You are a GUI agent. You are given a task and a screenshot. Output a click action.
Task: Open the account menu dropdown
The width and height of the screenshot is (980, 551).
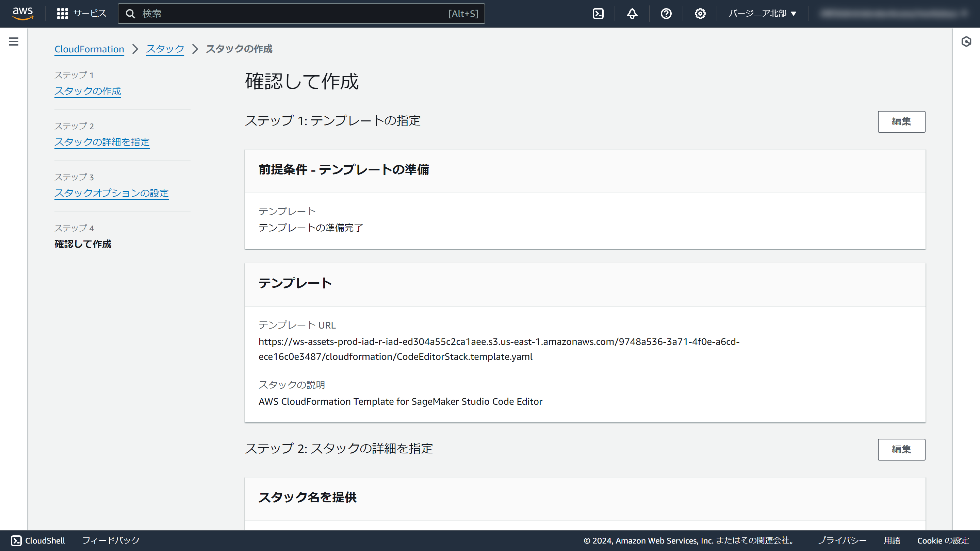pos(894,13)
